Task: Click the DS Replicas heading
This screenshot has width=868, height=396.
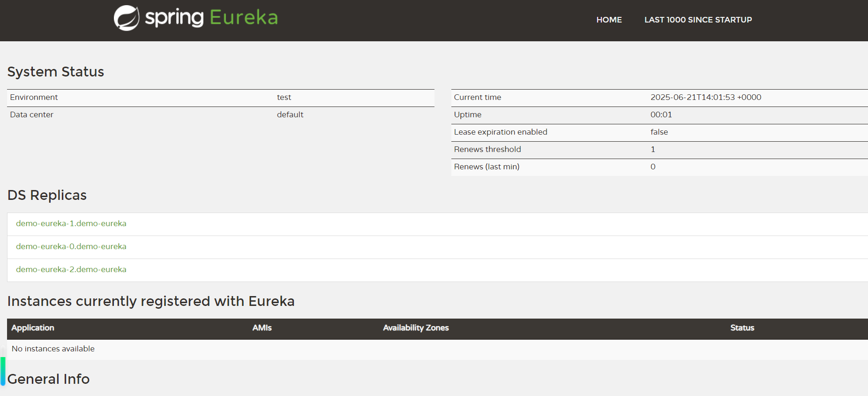Action: click(47, 195)
